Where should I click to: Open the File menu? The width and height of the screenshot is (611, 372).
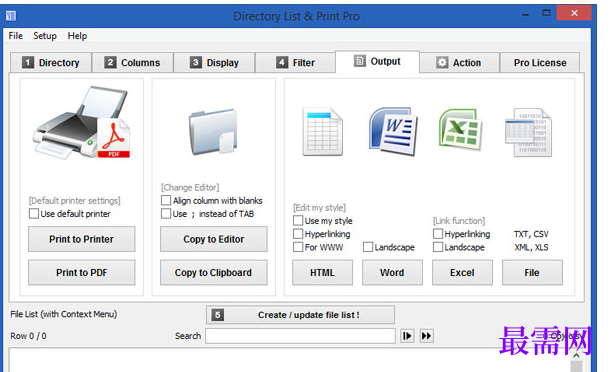tap(16, 36)
